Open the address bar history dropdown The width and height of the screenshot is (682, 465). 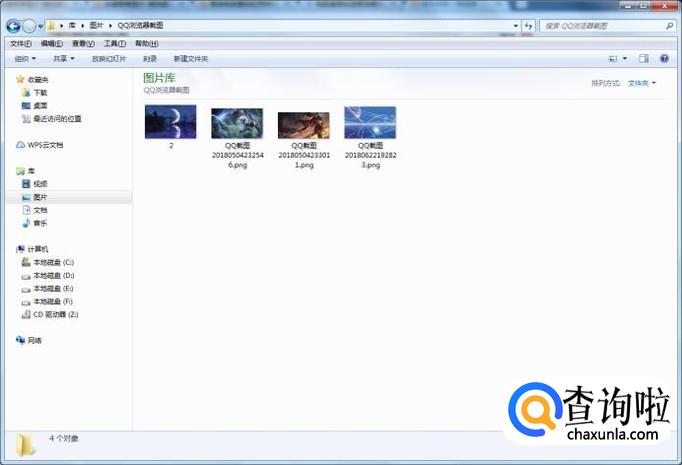[516, 26]
